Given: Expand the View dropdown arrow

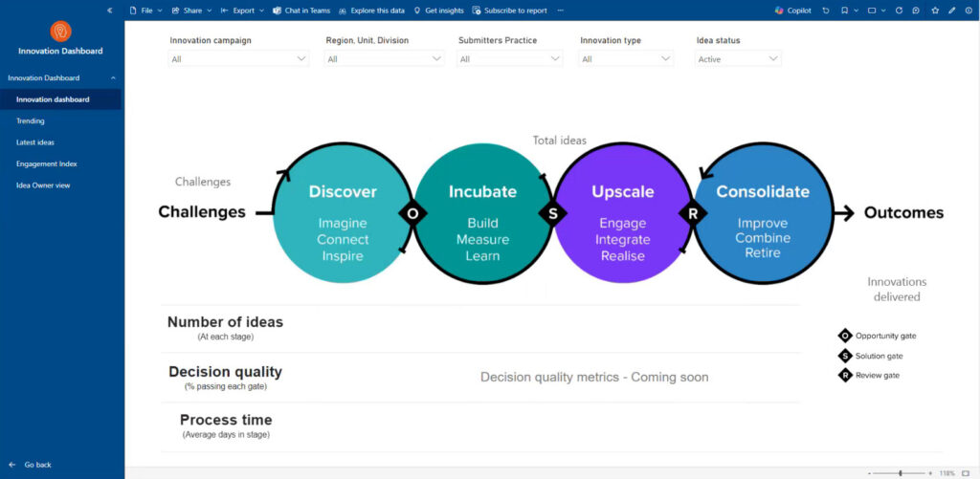Looking at the screenshot, I should coord(883,11).
